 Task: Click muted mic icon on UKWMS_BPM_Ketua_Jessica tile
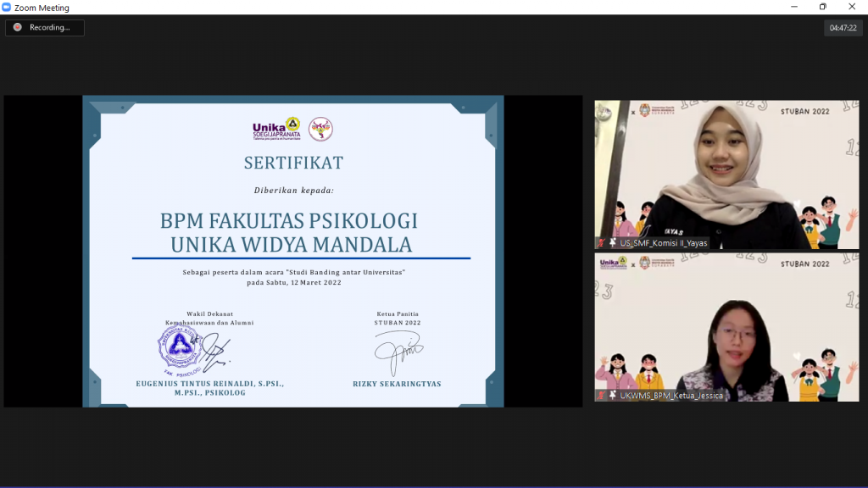point(601,396)
